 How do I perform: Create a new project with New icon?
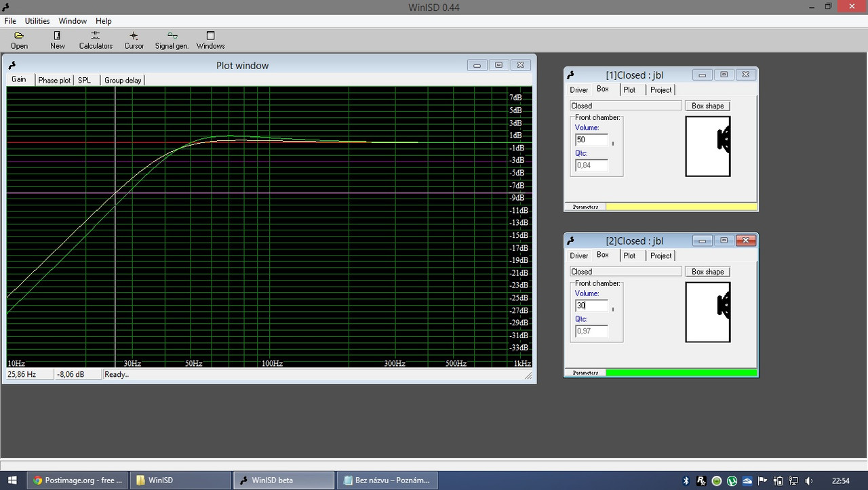coord(58,40)
